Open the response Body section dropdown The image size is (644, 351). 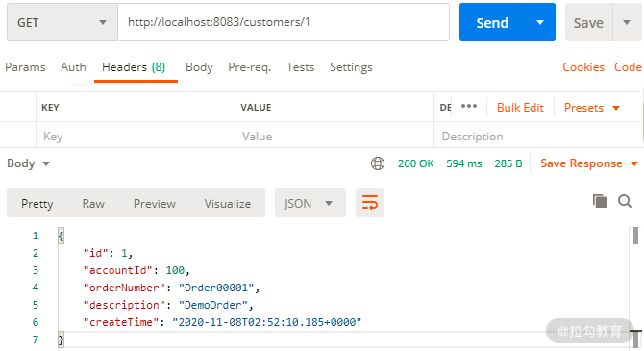coord(28,163)
